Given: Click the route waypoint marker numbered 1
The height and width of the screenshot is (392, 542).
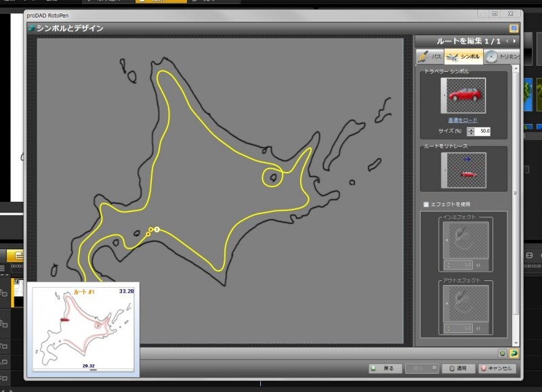Looking at the screenshot, I should point(156,230).
